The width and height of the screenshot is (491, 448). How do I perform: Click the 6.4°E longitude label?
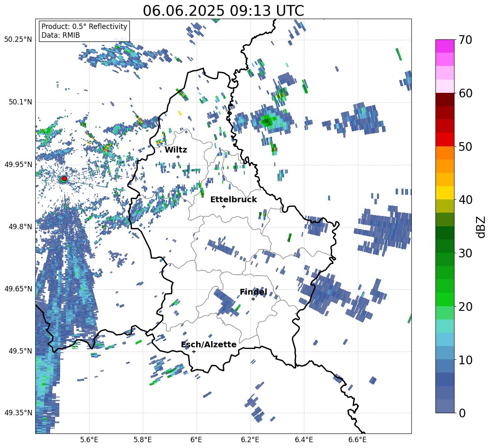[x=304, y=440]
